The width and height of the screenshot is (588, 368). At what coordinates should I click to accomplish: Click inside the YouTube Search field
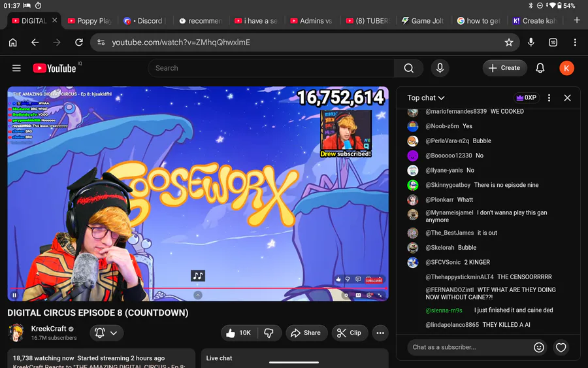click(270, 68)
